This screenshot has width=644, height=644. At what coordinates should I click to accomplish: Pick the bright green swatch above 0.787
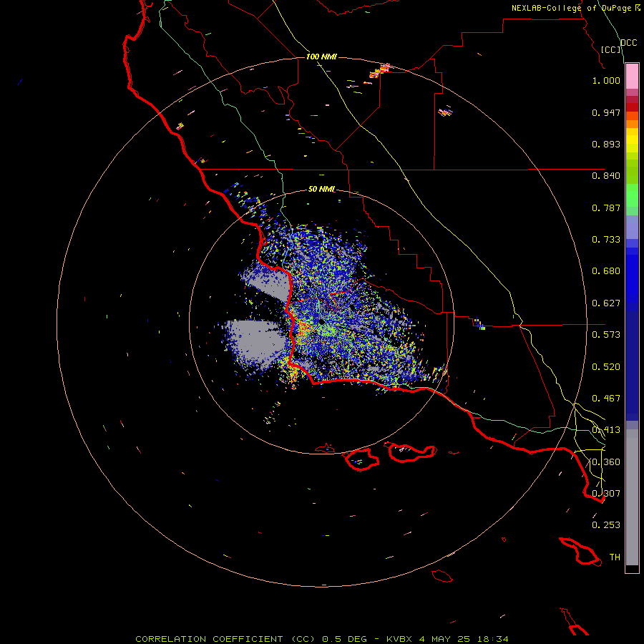(x=632, y=195)
